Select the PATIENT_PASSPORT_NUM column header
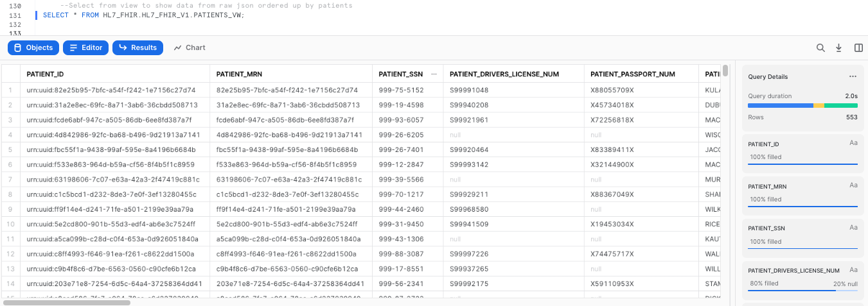This screenshot has height=306, width=868. pos(632,74)
